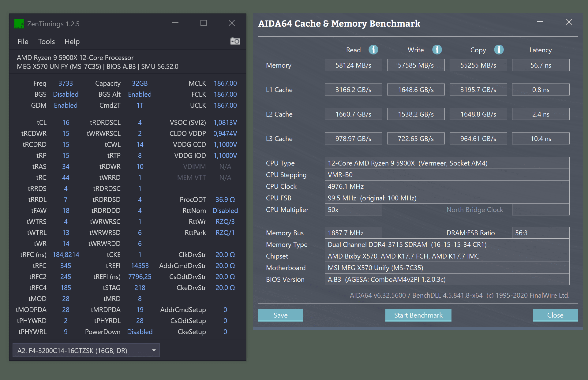Click ProcODT value 36.9 Ω
This screenshot has width=588, height=380.
pyautogui.click(x=225, y=199)
